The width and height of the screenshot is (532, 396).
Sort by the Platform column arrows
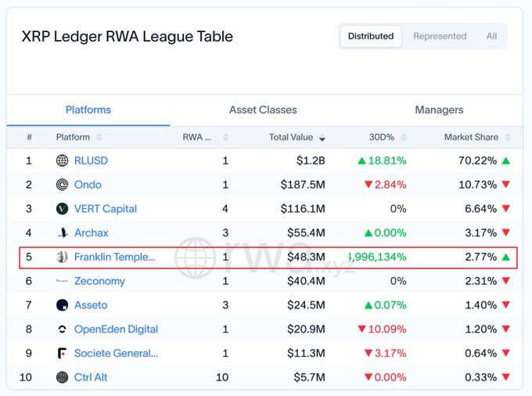pyautogui.click(x=99, y=138)
